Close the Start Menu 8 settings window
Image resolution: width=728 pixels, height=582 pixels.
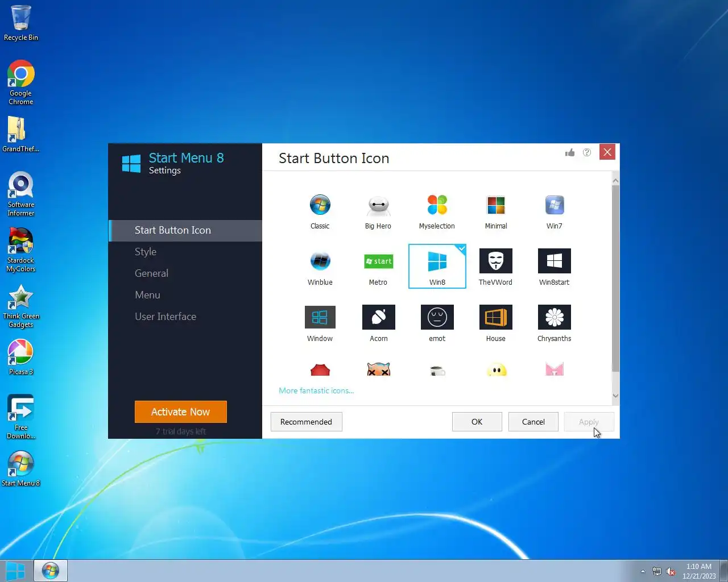click(607, 152)
